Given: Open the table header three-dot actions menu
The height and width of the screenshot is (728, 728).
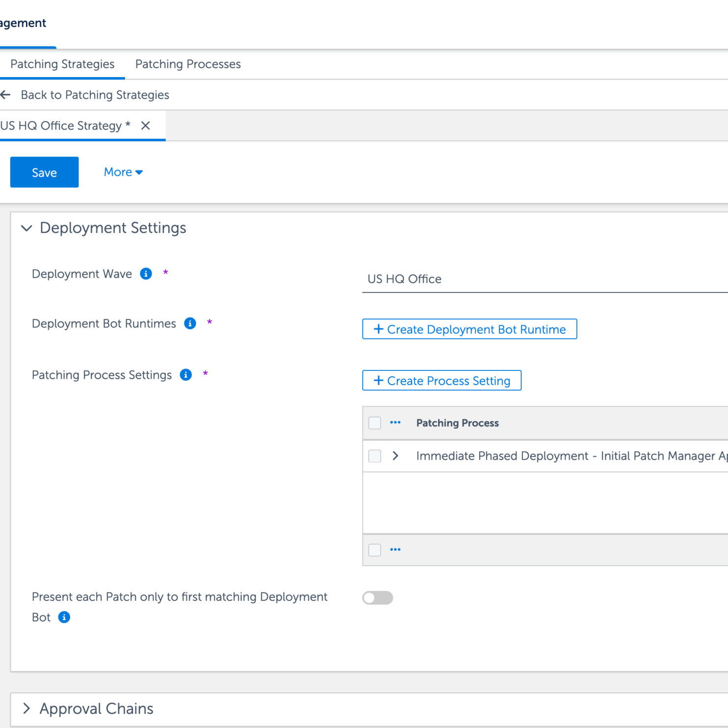Looking at the screenshot, I should click(x=395, y=422).
